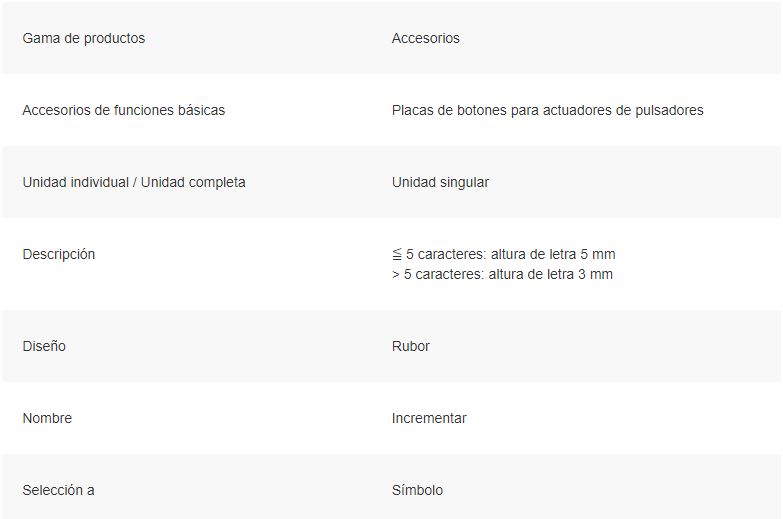The height and width of the screenshot is (519, 783).
Task: Click 'altura de letra 5 mm' text
Action: click(x=553, y=254)
